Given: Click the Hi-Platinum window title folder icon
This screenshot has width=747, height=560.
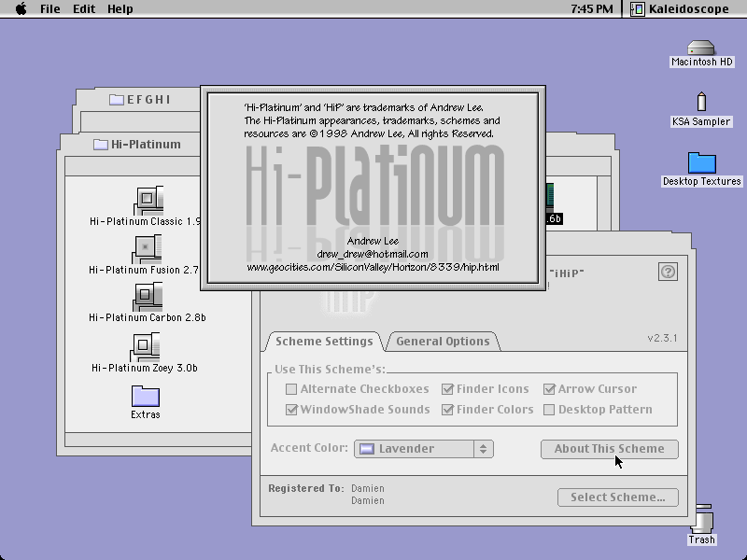Looking at the screenshot, I should point(101,145).
